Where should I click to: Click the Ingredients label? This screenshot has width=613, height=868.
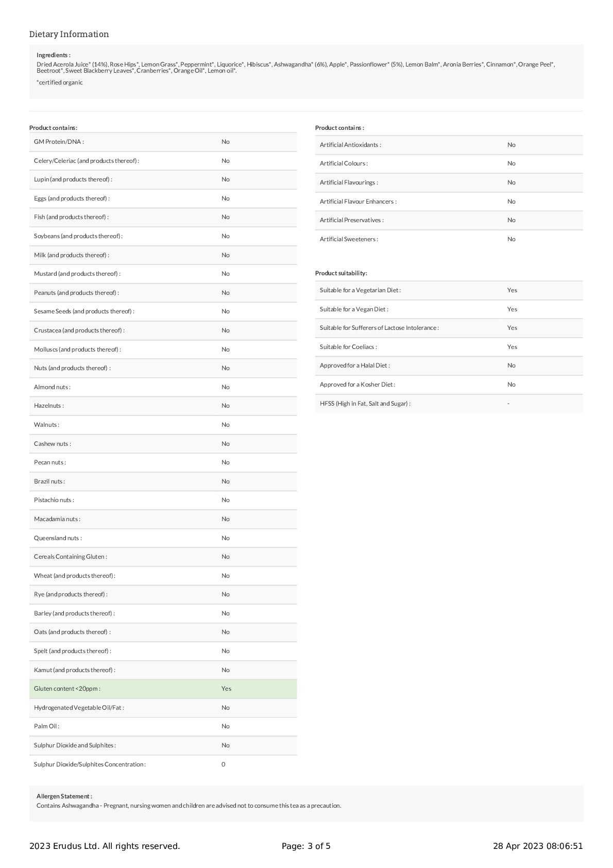pos(54,55)
